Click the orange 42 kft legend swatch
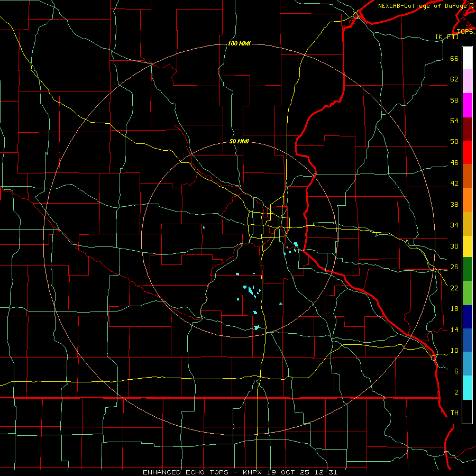Image resolution: width=476 pixels, height=476 pixels. [x=467, y=200]
